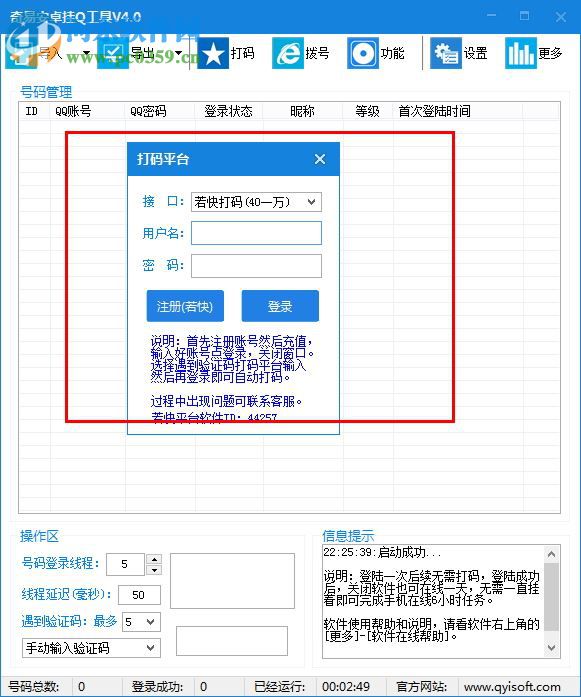Click the empty box below the 最多 dropdown
The image size is (581, 697).
point(232,641)
